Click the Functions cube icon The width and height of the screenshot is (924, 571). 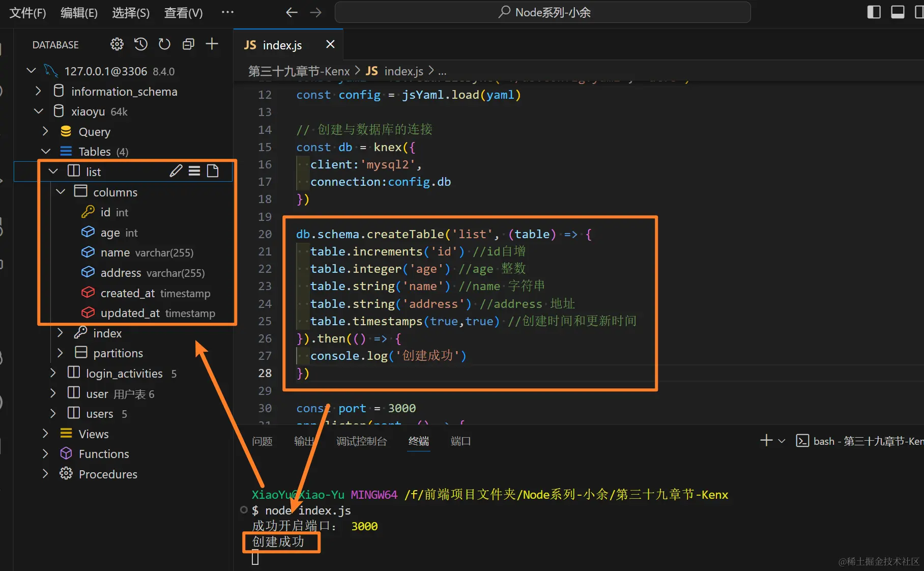coord(66,453)
